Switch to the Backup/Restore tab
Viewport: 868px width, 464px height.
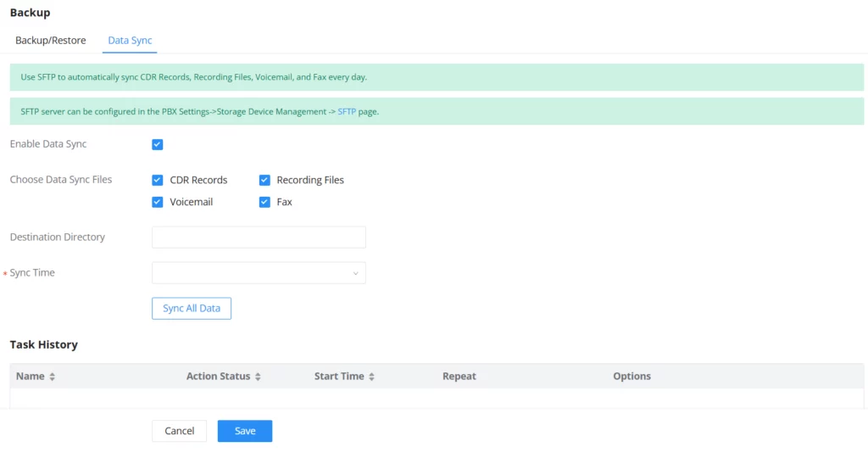click(x=50, y=41)
